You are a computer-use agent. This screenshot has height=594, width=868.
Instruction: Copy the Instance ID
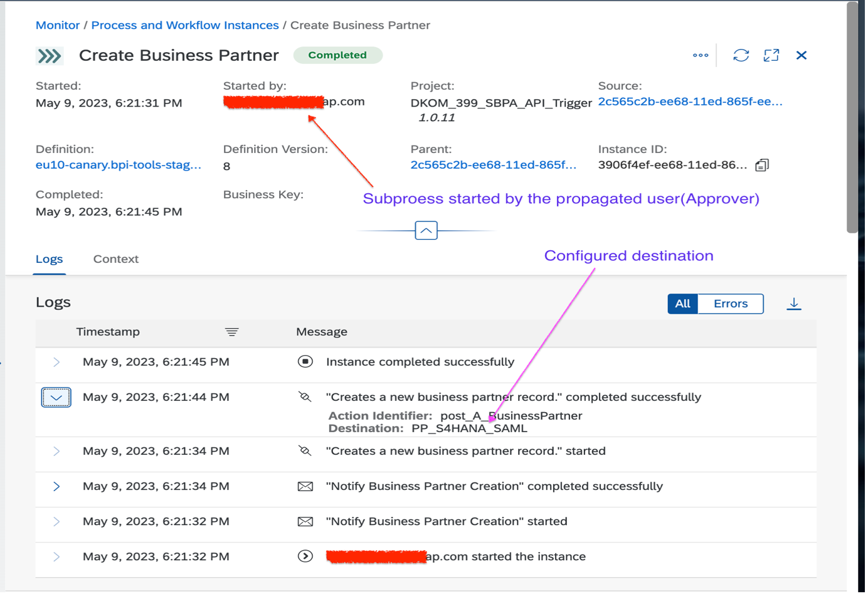763,164
